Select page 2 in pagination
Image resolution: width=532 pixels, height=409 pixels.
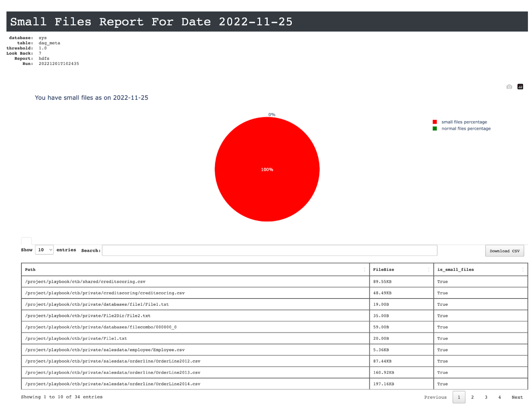pyautogui.click(x=472, y=397)
